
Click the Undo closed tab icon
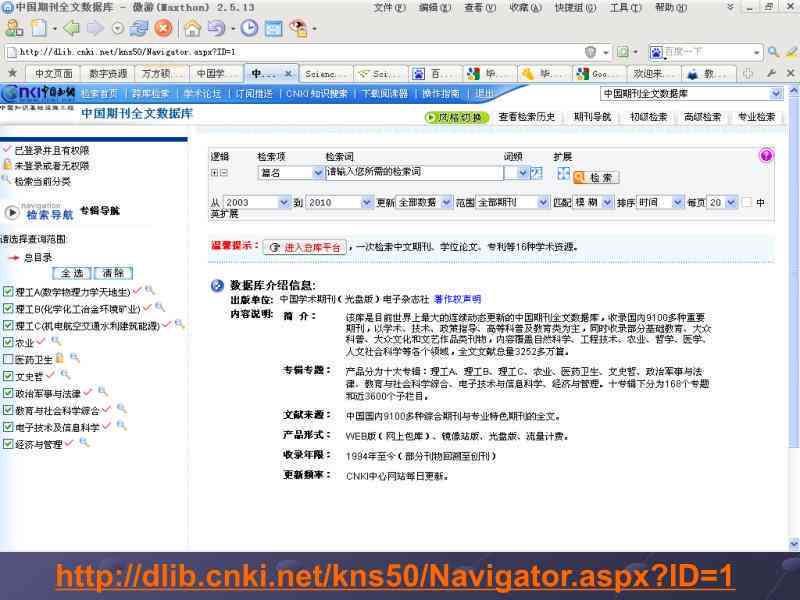tap(216, 28)
